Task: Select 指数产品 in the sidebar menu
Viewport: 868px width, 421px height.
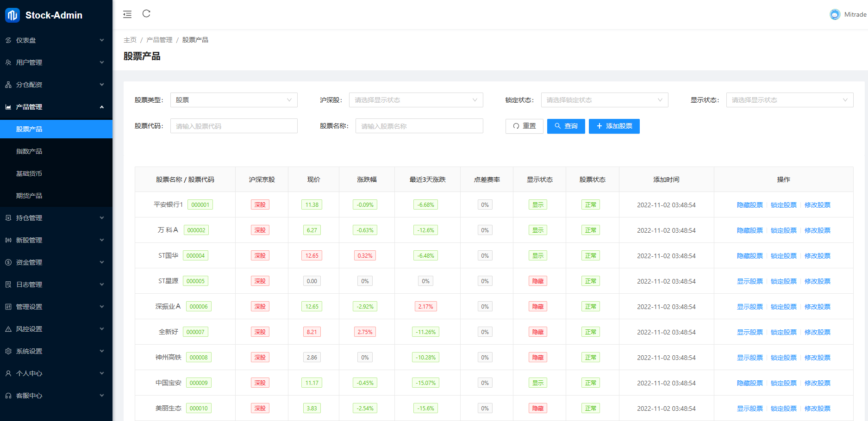Action: 29,151
